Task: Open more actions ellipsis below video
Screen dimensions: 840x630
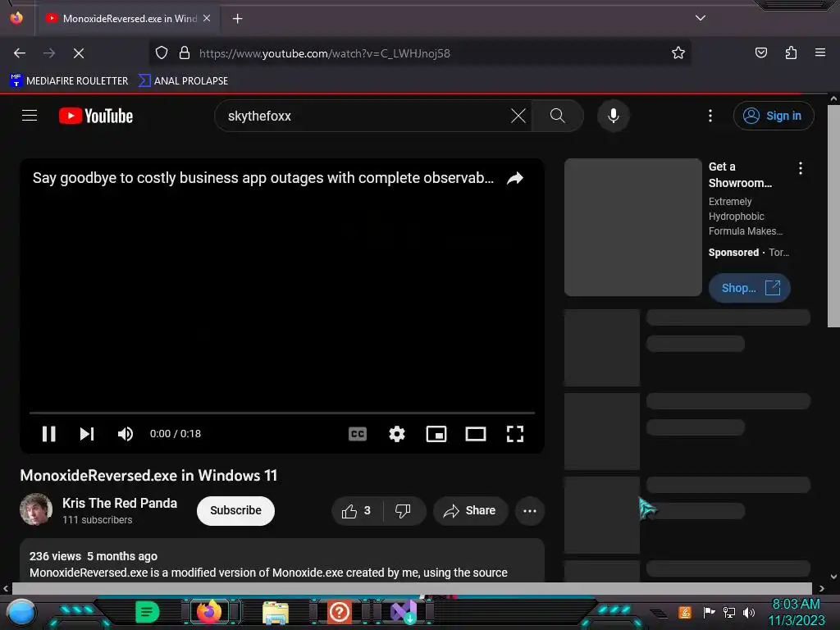Action: click(x=530, y=510)
